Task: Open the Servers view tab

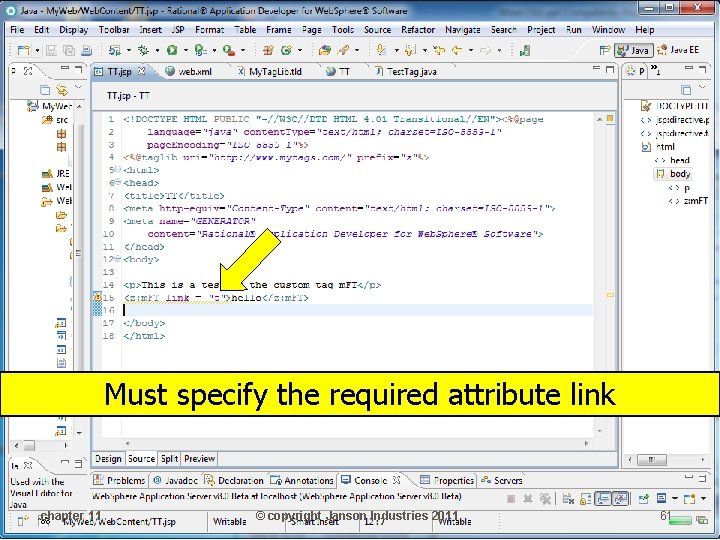Action: pyautogui.click(x=502, y=480)
